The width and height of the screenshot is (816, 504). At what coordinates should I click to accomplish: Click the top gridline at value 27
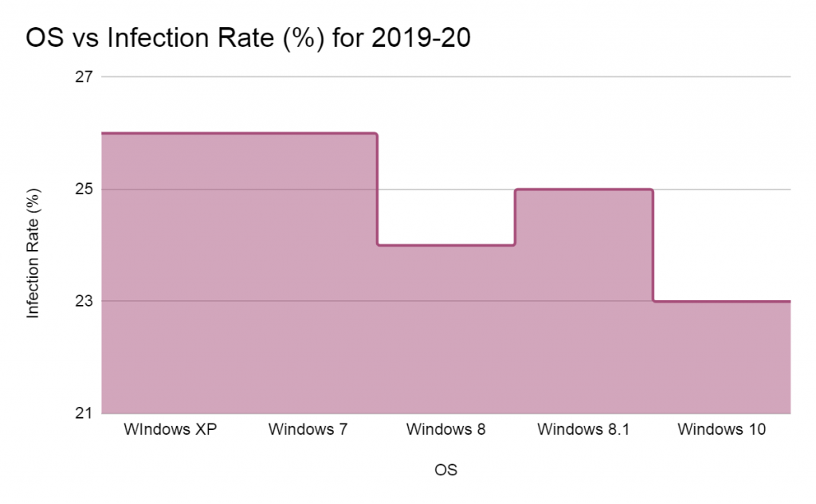point(445,77)
